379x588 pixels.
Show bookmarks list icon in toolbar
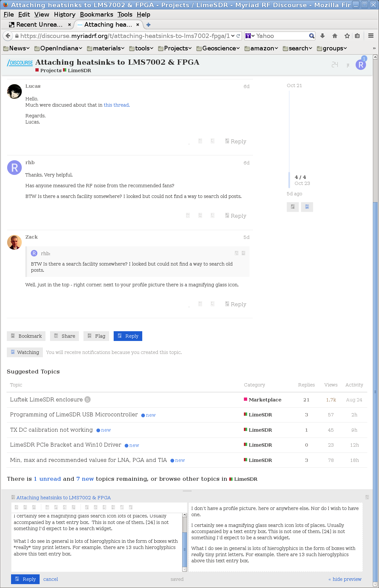[357, 36]
